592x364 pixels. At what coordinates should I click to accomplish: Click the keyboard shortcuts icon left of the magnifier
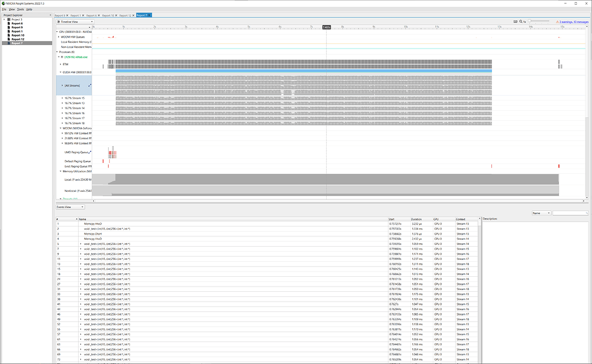point(516,21)
